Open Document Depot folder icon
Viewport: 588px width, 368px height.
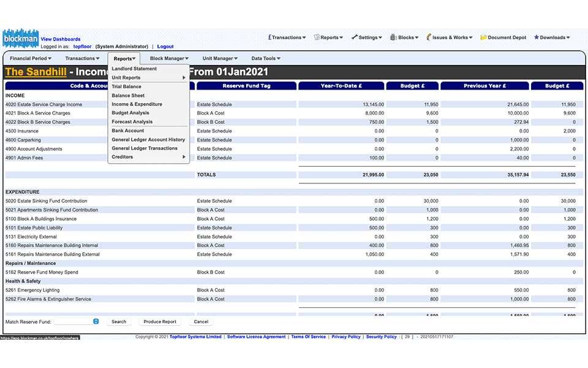[x=483, y=37]
